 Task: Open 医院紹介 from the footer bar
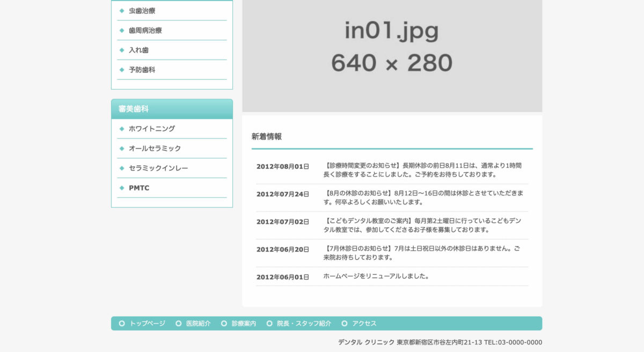(x=198, y=324)
